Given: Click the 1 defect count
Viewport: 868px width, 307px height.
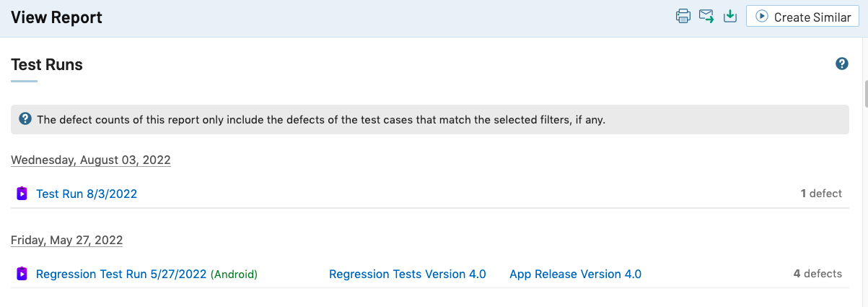Looking at the screenshot, I should (x=821, y=194).
